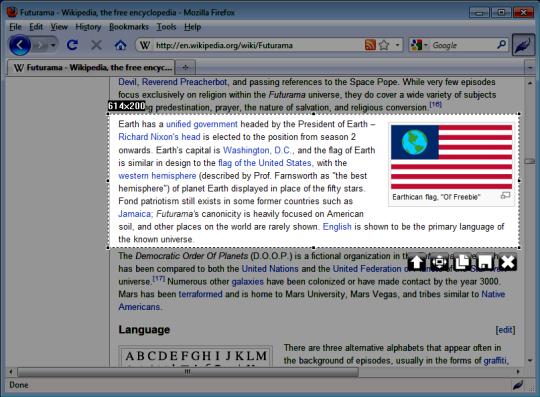Viewport: 540px width, 397px height.
Task: Click the 'Devil' link
Action: (127, 82)
